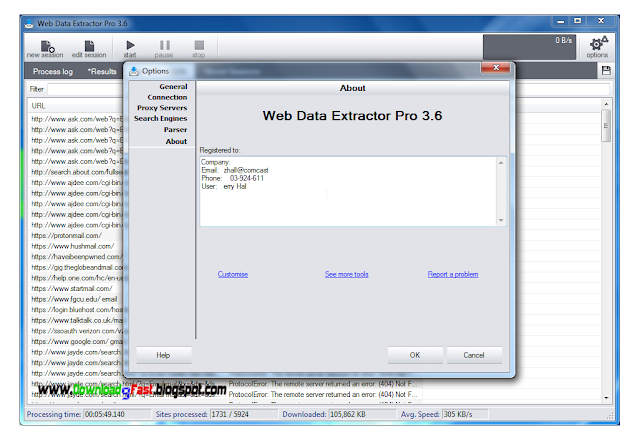Switch to the *Results tab

(102, 71)
